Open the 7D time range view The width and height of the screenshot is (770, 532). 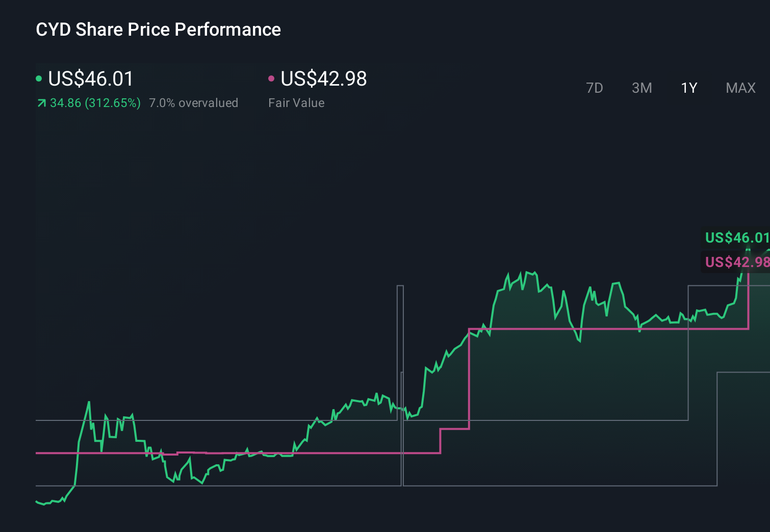(x=595, y=88)
